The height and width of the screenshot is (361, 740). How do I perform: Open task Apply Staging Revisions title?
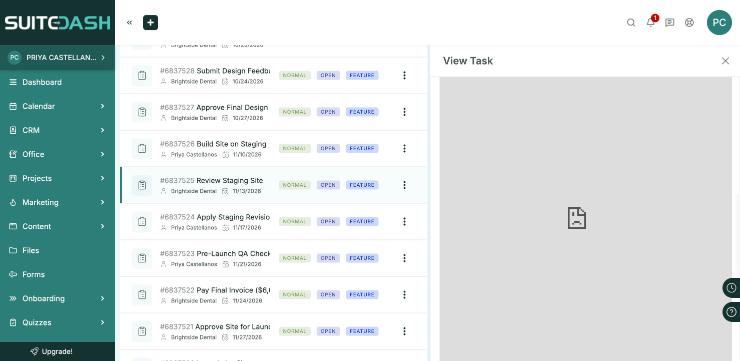[x=233, y=217]
